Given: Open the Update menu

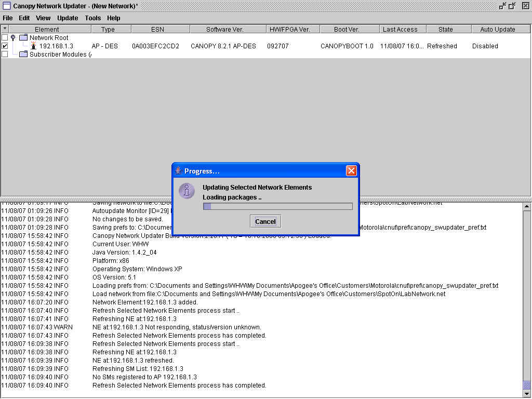Looking at the screenshot, I should tap(68, 18).
